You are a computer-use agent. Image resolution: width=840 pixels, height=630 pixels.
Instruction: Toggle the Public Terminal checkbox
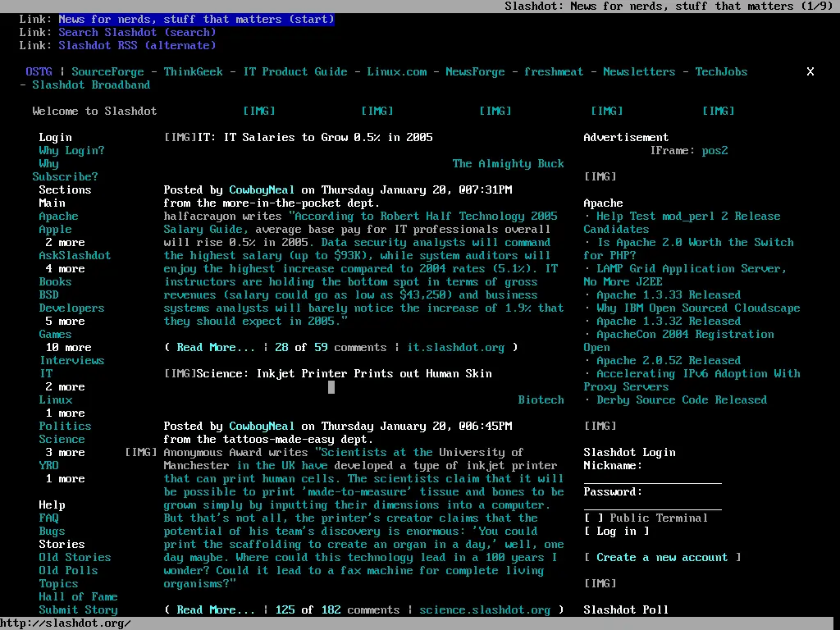tap(594, 518)
